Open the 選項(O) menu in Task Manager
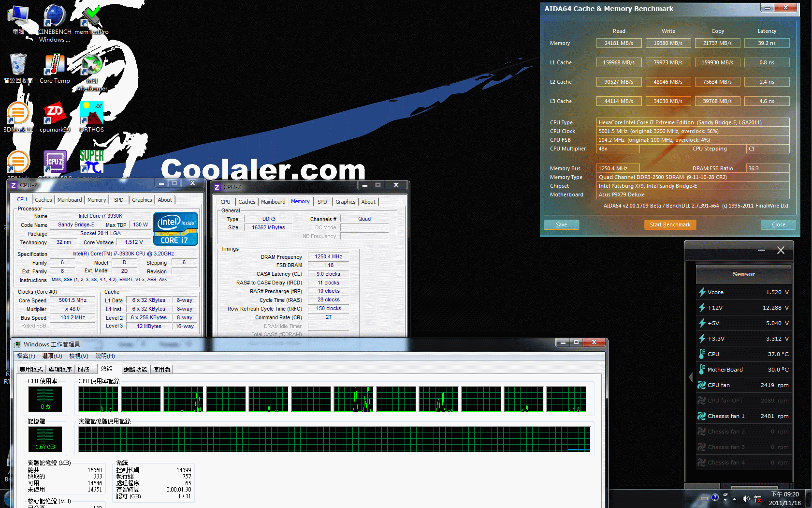The image size is (812, 508). pos(52,356)
